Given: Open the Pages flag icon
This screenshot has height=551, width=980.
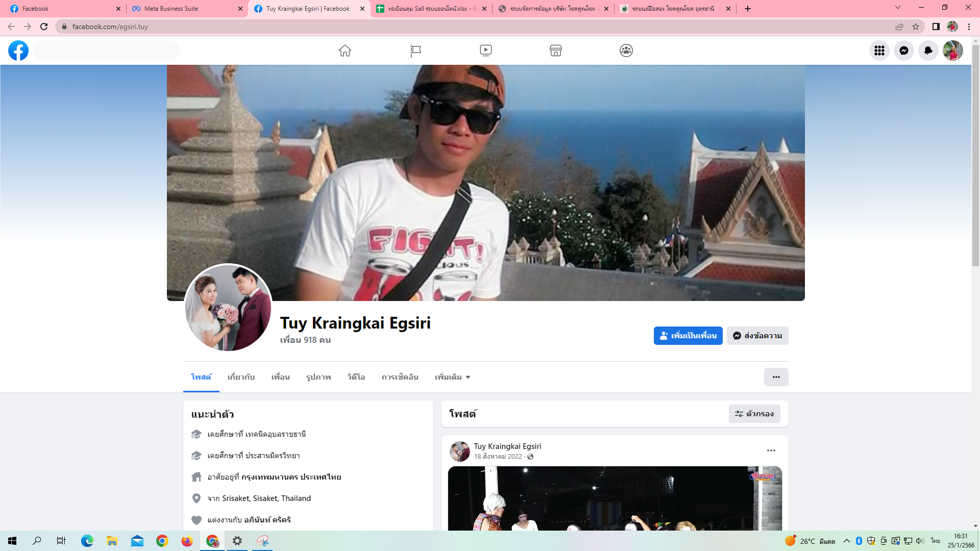Looking at the screenshot, I should tap(415, 51).
